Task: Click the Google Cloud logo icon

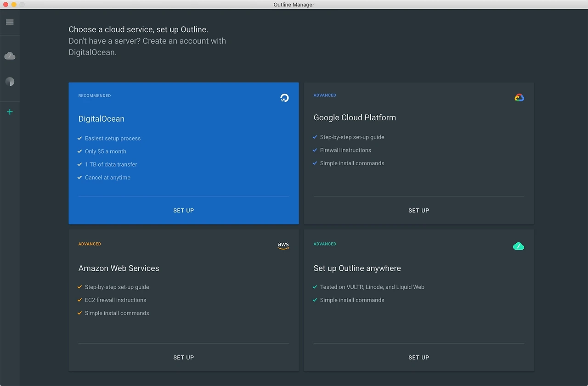Action: click(x=519, y=97)
